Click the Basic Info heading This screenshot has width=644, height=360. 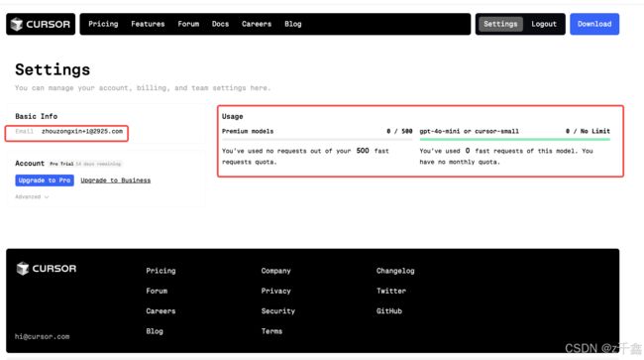pyautogui.click(x=36, y=116)
